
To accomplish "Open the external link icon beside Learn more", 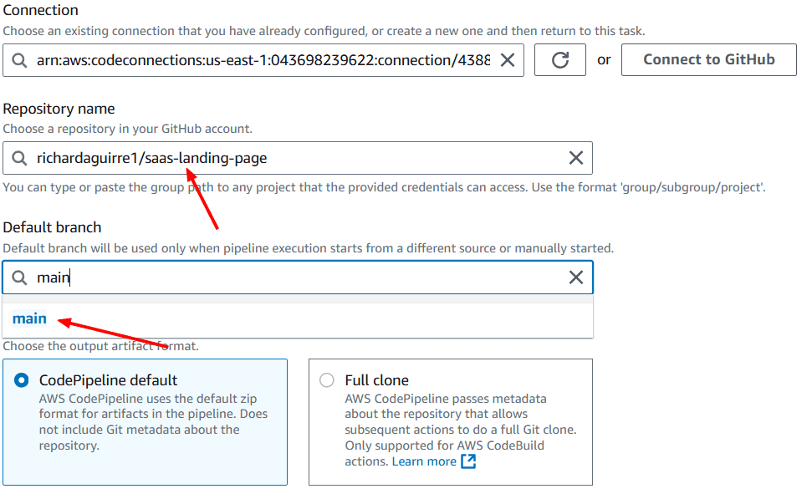I will (468, 461).
